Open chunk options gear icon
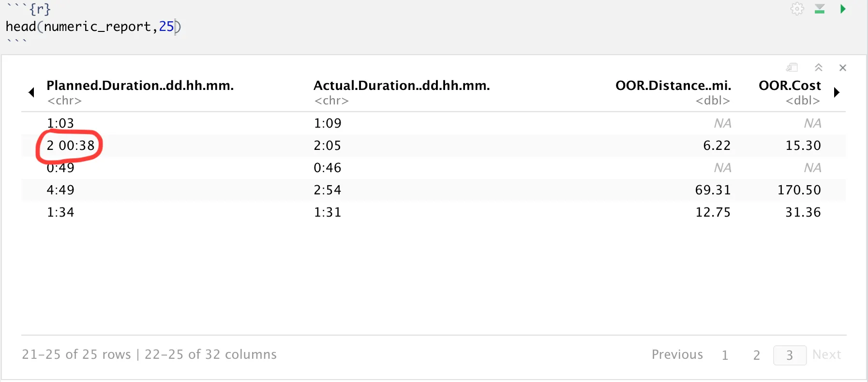Screen dimensions: 868x382 point(797,9)
